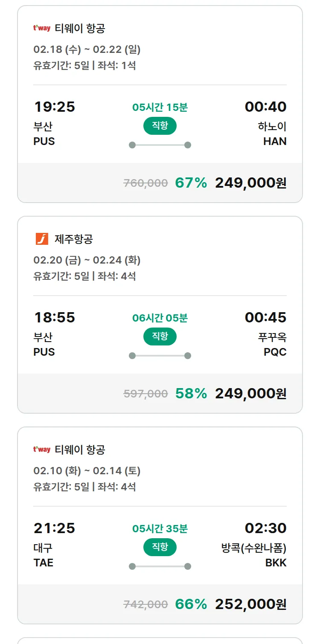Click the 직항 badge on Busan–Phu Quoc flight
Screen dimensions: 320x644
click(160, 337)
